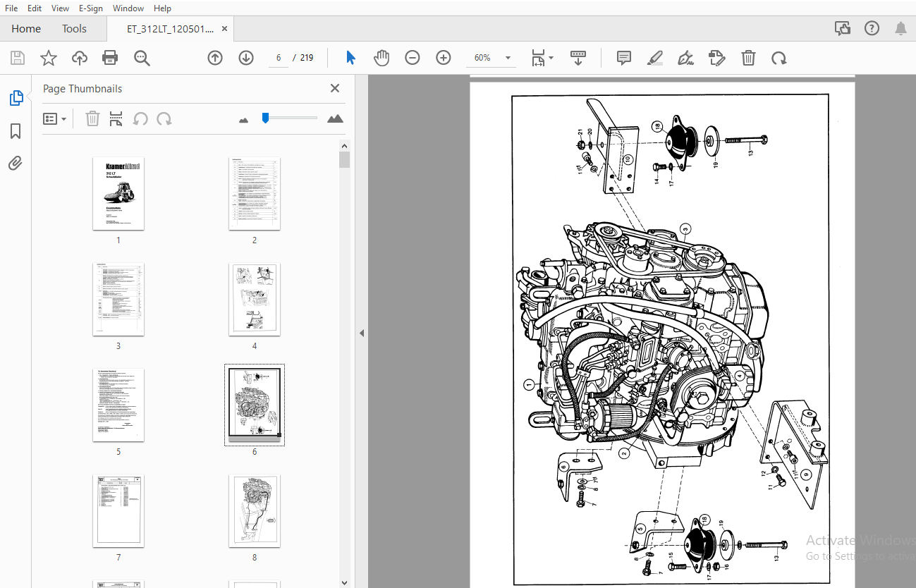Bookmark the file with the star icon
Image resolution: width=916 pixels, height=588 pixels.
49,58
